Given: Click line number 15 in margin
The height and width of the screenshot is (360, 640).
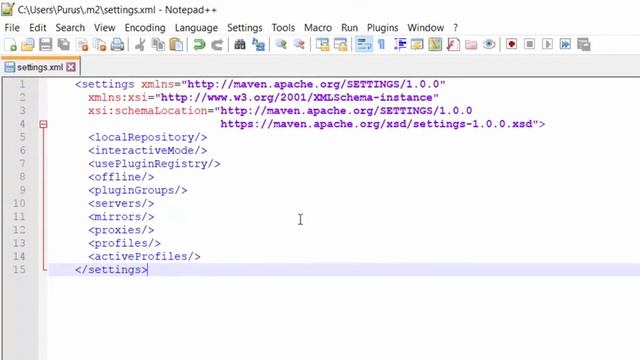Looking at the screenshot, I should click(19, 269).
